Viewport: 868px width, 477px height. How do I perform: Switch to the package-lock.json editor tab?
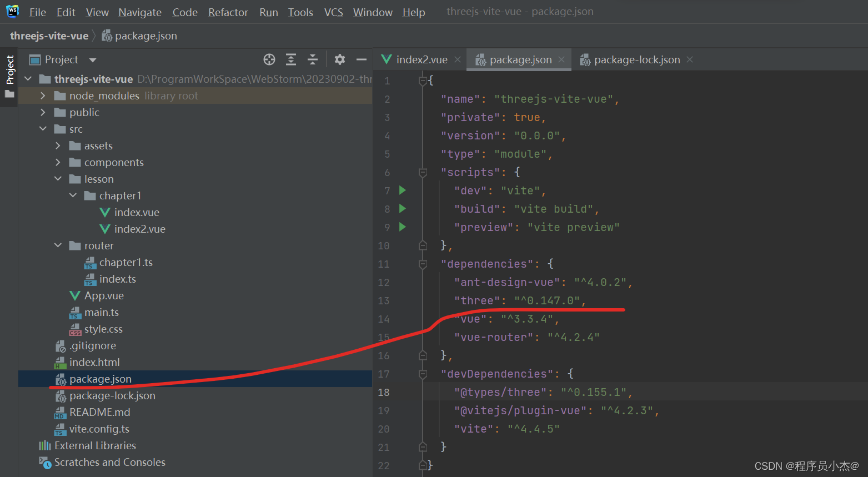pyautogui.click(x=636, y=59)
